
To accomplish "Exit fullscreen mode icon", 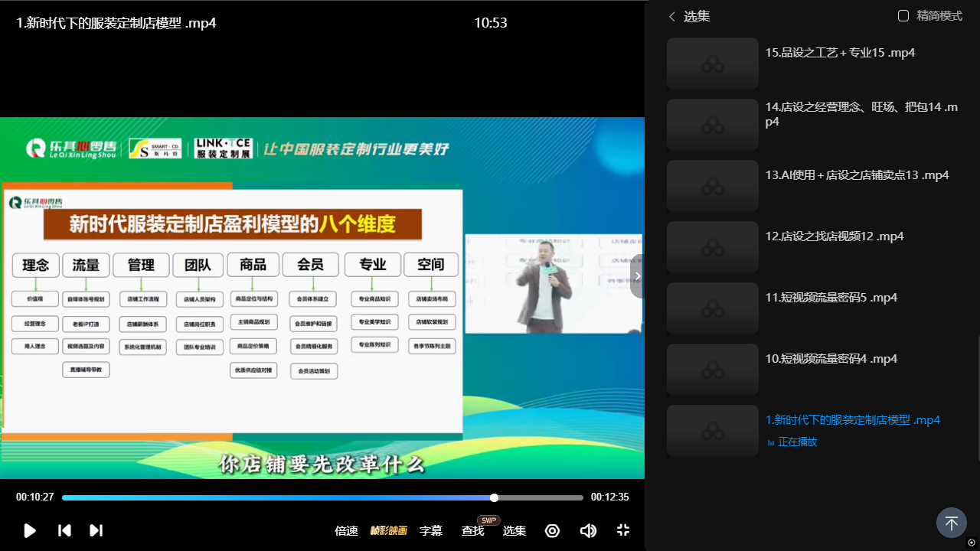I will tap(623, 530).
